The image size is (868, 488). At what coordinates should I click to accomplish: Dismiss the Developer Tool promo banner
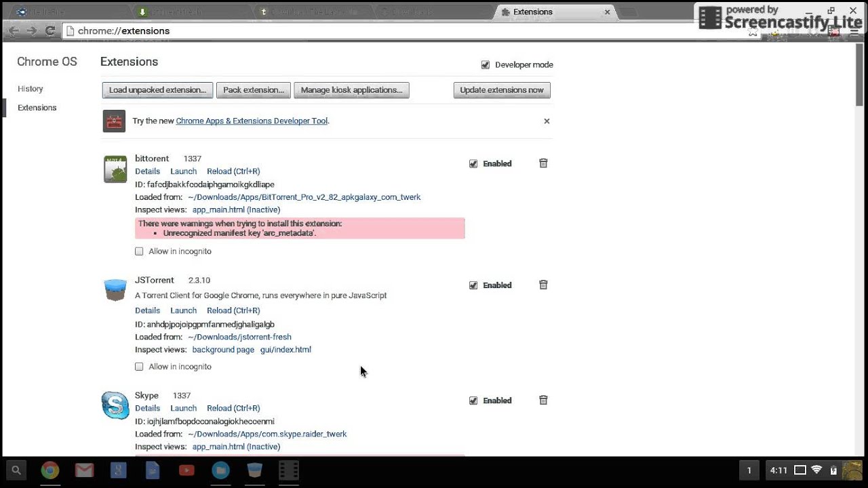547,121
